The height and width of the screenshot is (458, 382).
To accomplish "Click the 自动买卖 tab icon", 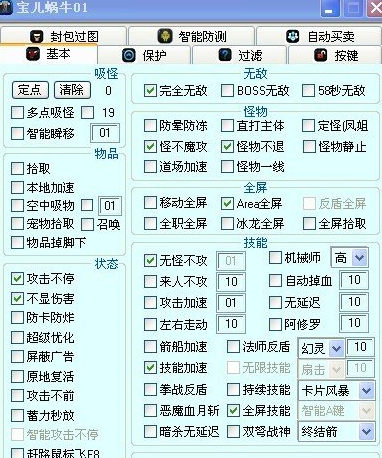I will [293, 36].
